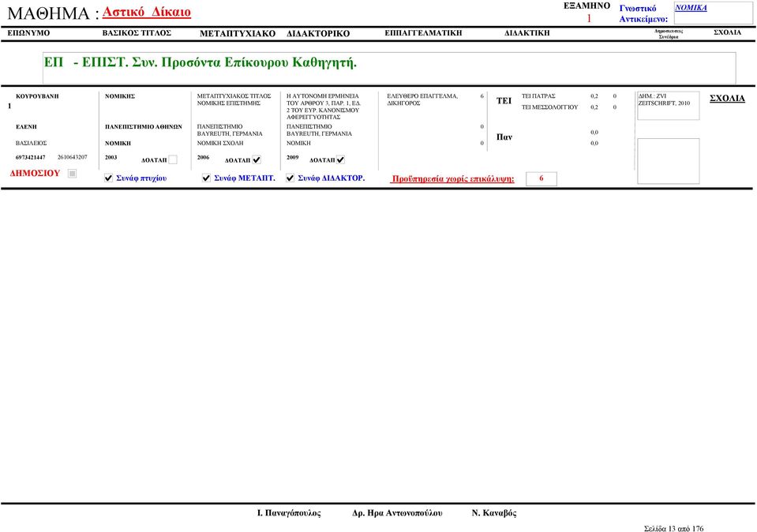
Task: Click the year 2009 in the doctoral column
Action: coord(293,157)
